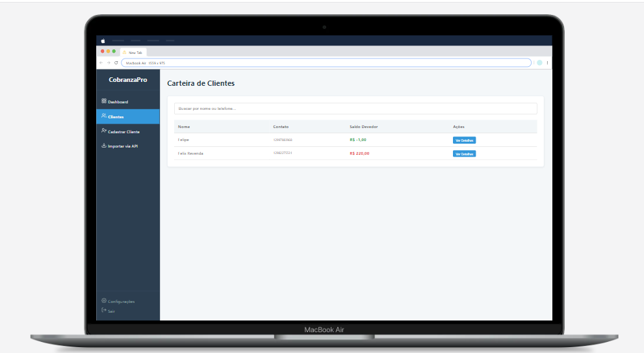Click the browser reload icon

pos(116,62)
